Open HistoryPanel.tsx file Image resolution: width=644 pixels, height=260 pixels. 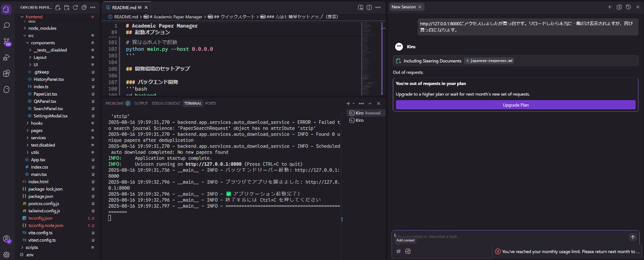click(x=48, y=79)
